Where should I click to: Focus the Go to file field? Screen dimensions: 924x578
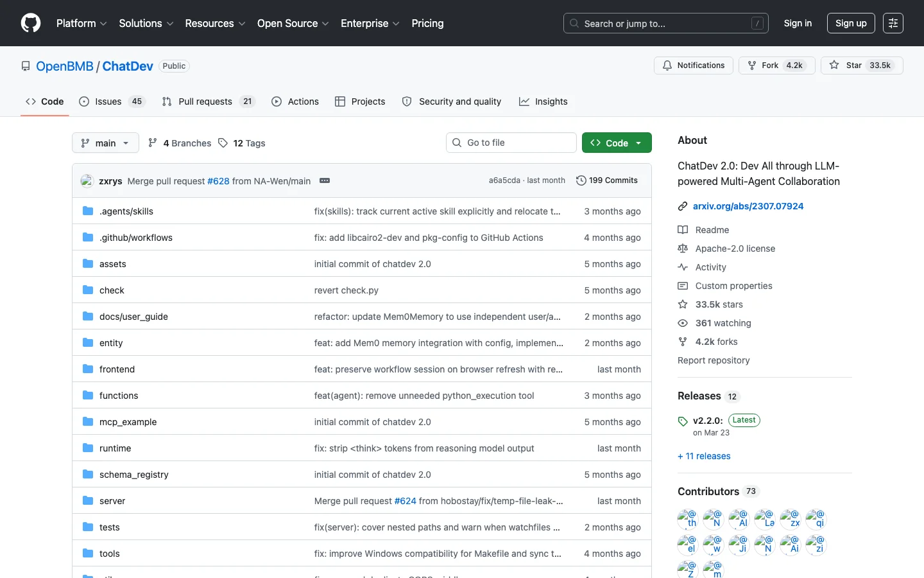coord(511,143)
